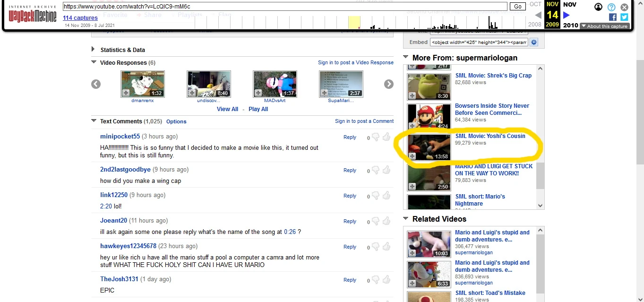Click thumbs up on TheJosh3131's comment

[386, 280]
